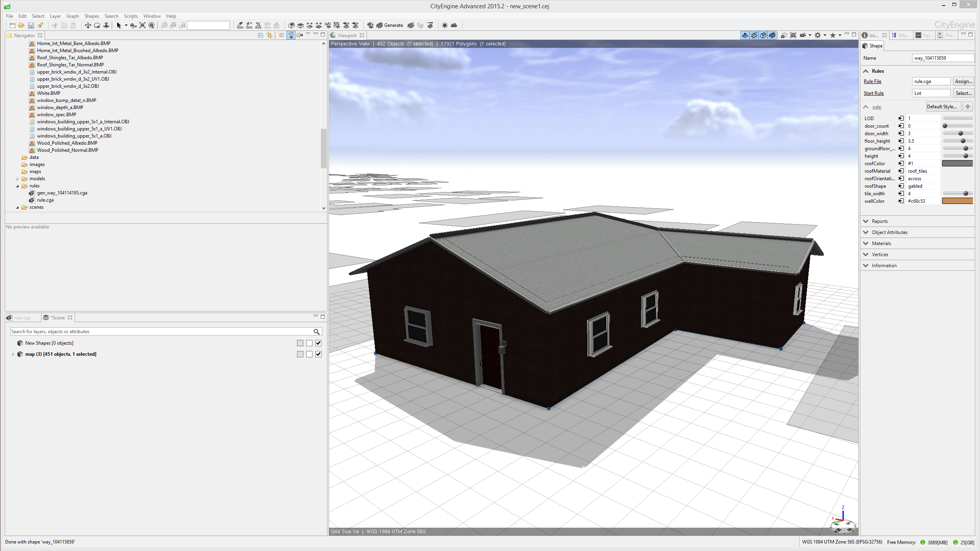980x551 pixels.
Task: Open the Shapes menu
Action: pyautogui.click(x=92, y=16)
